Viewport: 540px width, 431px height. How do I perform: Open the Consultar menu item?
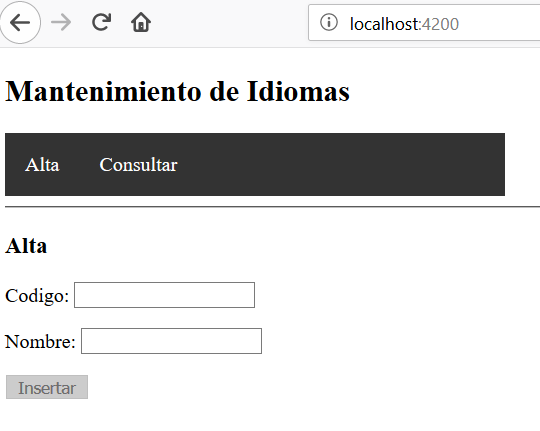pyautogui.click(x=138, y=165)
